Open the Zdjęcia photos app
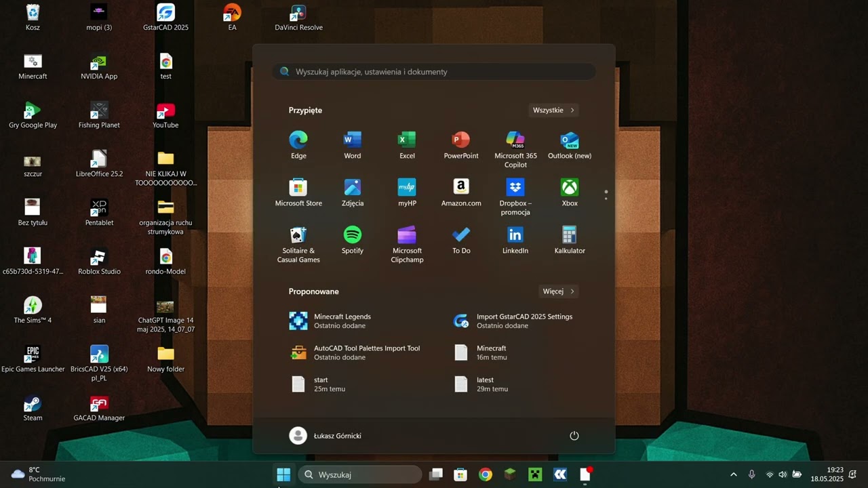Viewport: 868px width, 488px height. click(353, 193)
